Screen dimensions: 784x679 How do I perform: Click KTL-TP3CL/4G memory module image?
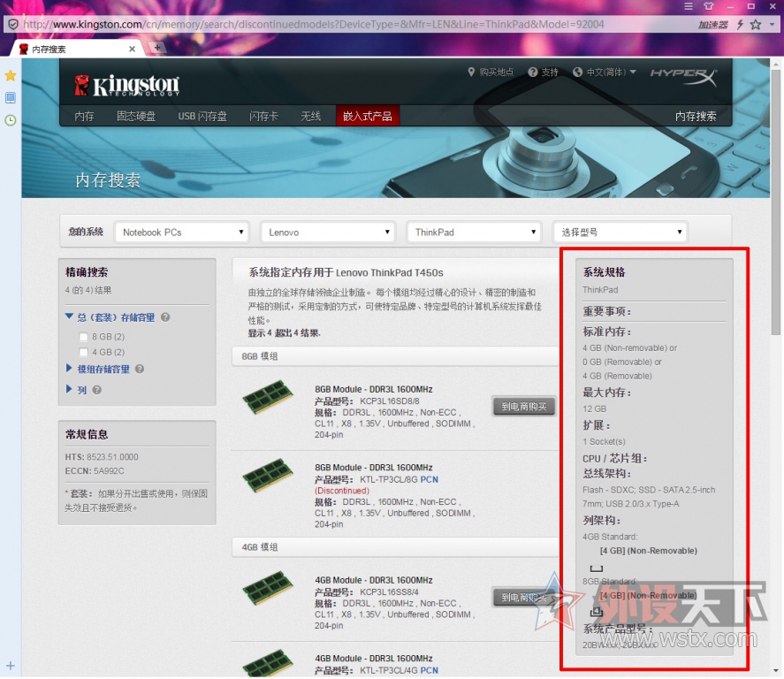pos(268,663)
